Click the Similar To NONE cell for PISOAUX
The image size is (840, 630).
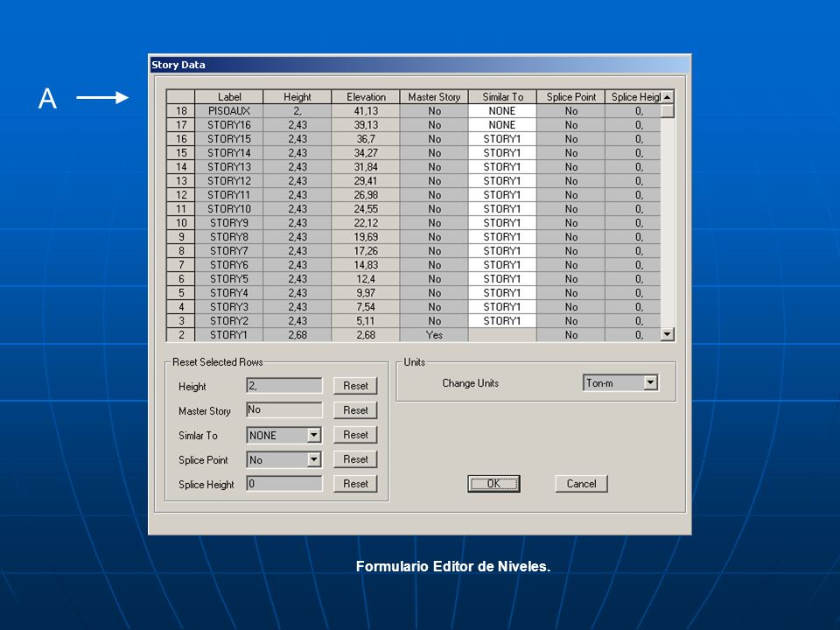[502, 111]
